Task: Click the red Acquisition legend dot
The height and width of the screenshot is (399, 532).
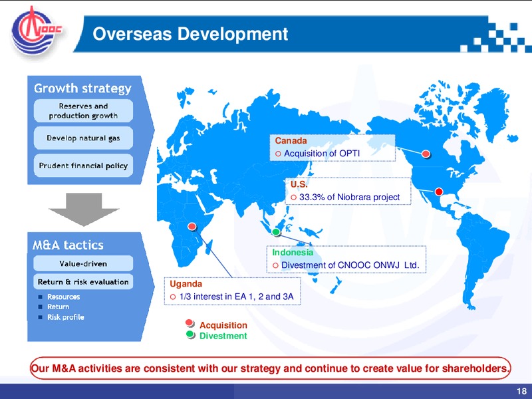Action: coord(190,323)
